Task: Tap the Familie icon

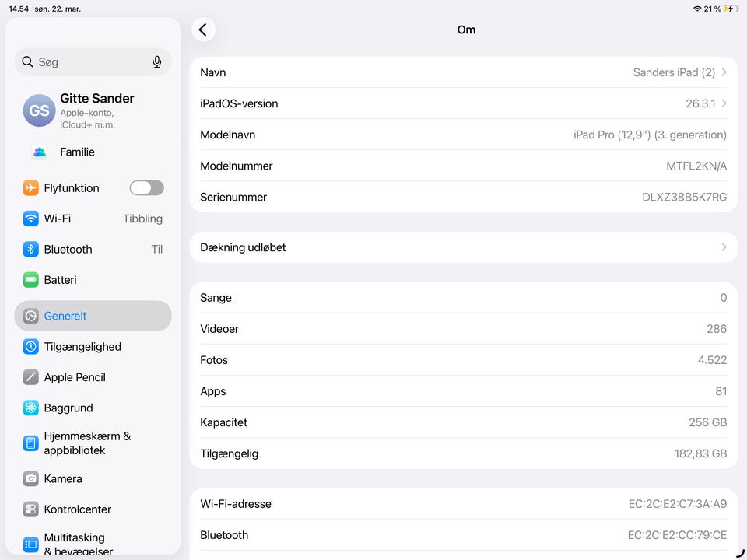Action: click(40, 152)
